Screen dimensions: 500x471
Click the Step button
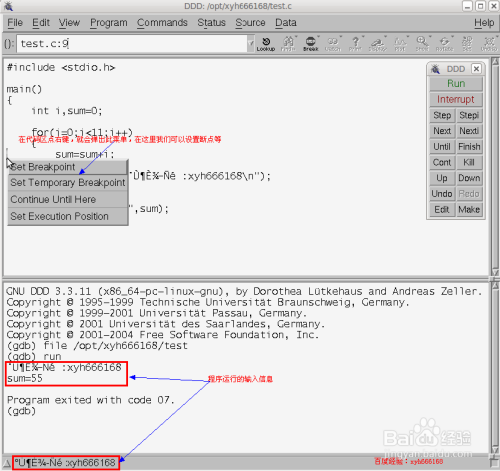click(x=442, y=115)
